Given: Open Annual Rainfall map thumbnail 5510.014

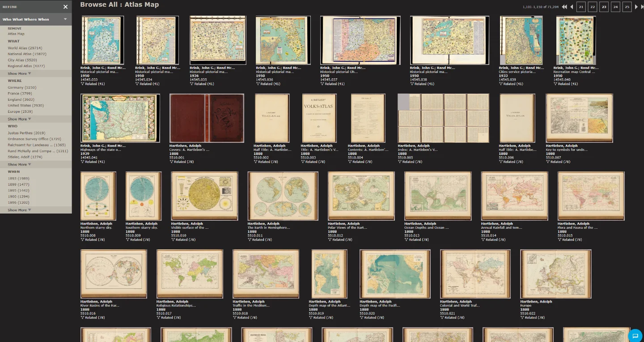Looking at the screenshot, I should [514, 196].
